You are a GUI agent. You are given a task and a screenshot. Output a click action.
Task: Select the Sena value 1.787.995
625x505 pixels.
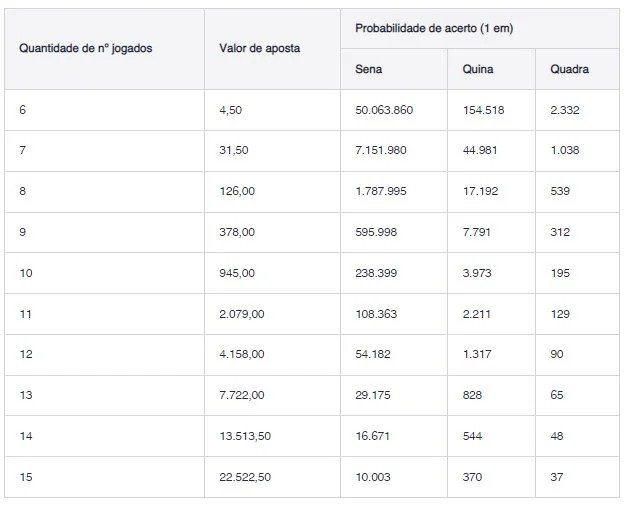click(x=381, y=191)
